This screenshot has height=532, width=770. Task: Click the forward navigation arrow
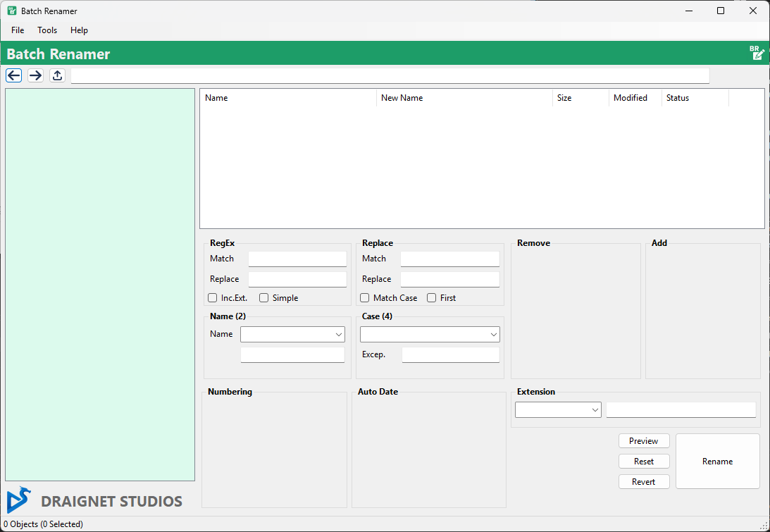[x=35, y=75]
